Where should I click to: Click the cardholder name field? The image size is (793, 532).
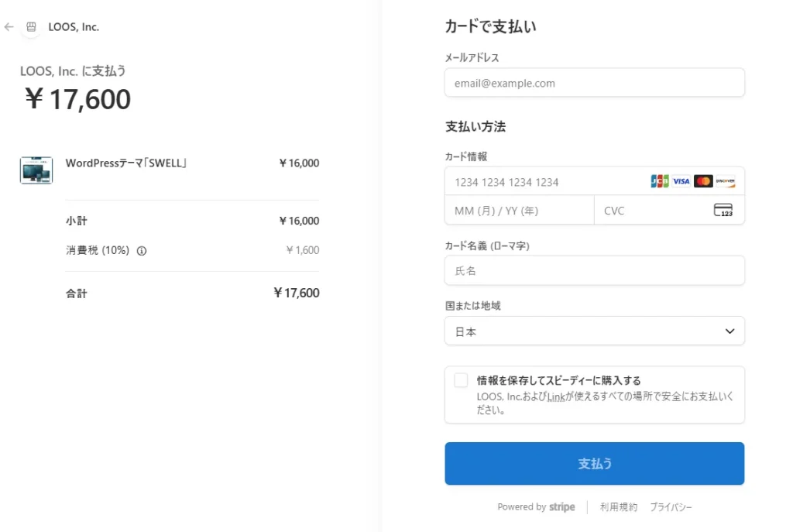(x=594, y=271)
